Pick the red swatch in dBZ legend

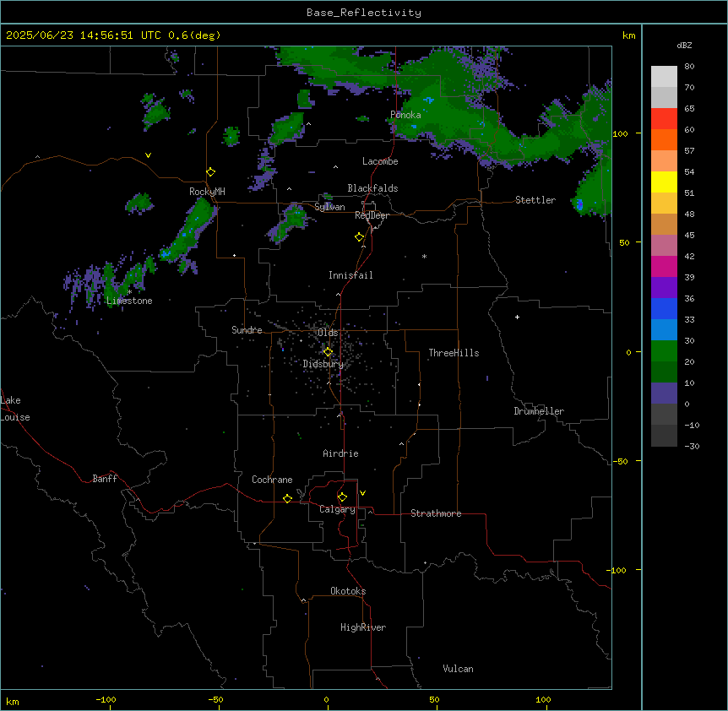pyautogui.click(x=664, y=118)
